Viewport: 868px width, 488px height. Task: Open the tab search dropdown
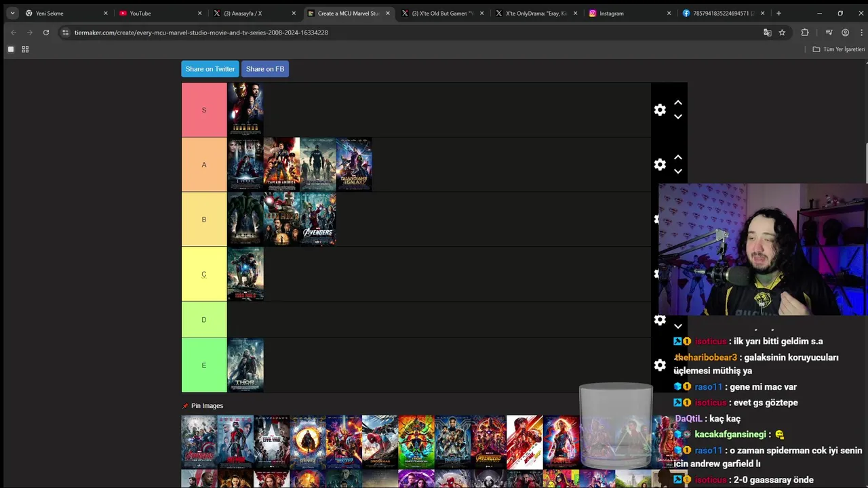point(12,13)
